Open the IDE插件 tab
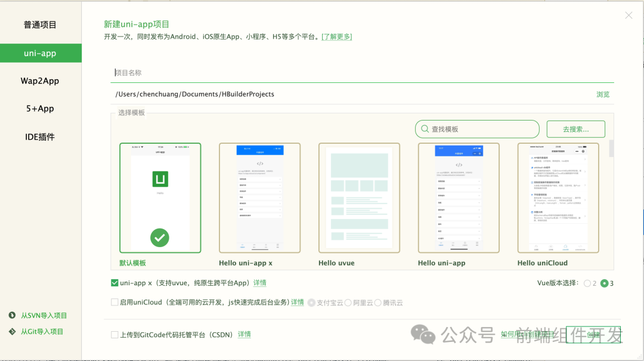This screenshot has width=644, height=361. point(39,137)
